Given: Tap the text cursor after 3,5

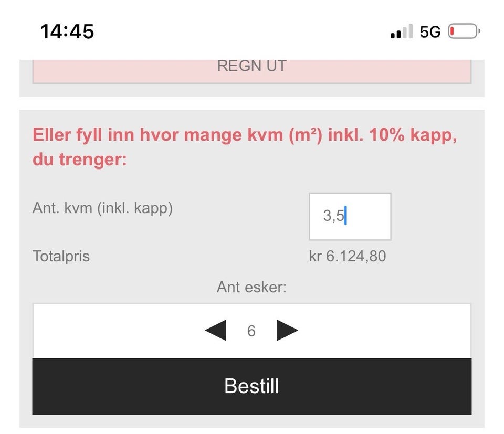Looking at the screenshot, I should [345, 216].
